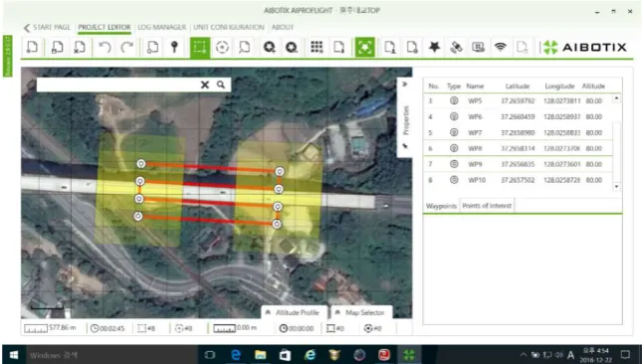Image resolution: width=642 pixels, height=364 pixels.
Task: Open the vertical Properties panel tab
Action: pyautogui.click(x=406, y=120)
